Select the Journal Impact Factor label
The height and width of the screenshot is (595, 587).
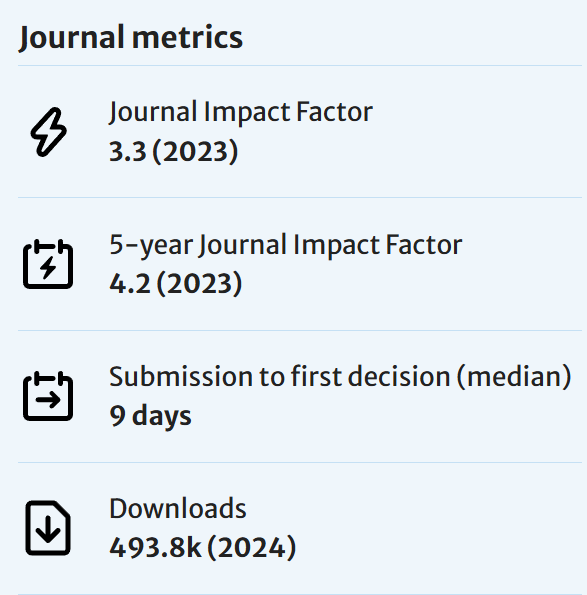click(x=241, y=112)
